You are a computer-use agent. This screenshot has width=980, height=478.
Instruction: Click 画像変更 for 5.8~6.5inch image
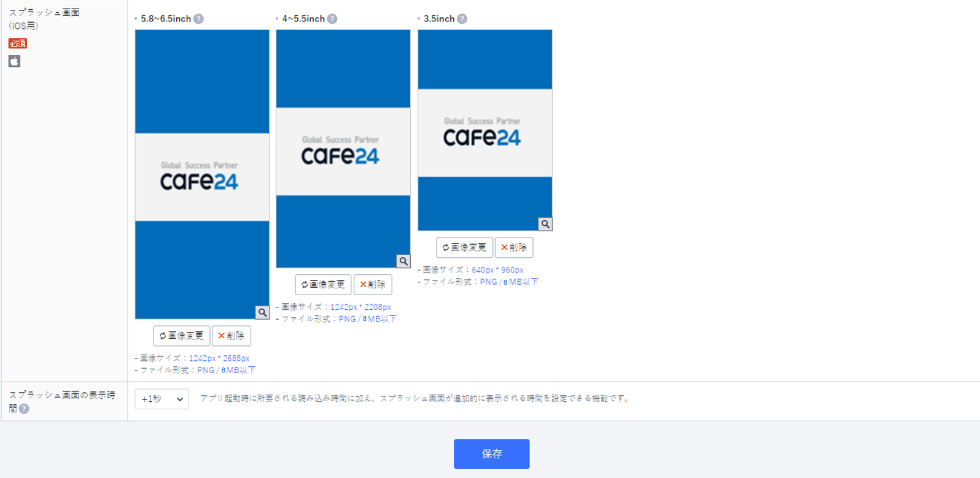pyautogui.click(x=182, y=336)
